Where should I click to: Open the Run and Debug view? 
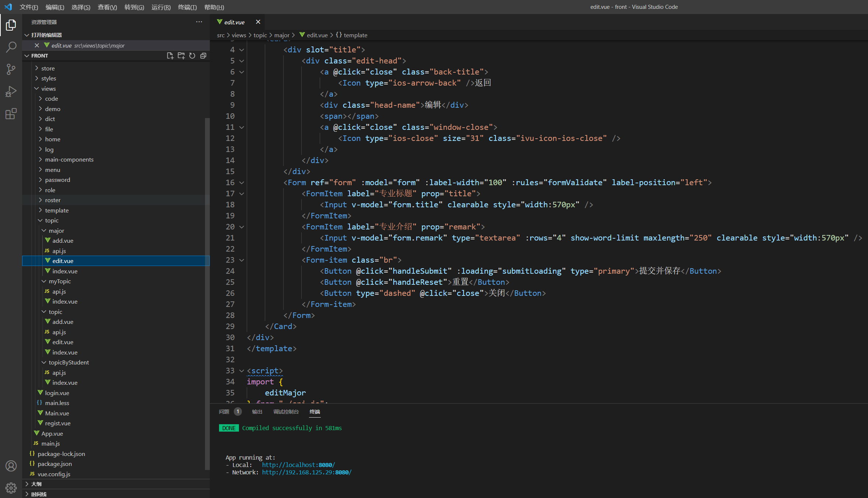(x=11, y=91)
